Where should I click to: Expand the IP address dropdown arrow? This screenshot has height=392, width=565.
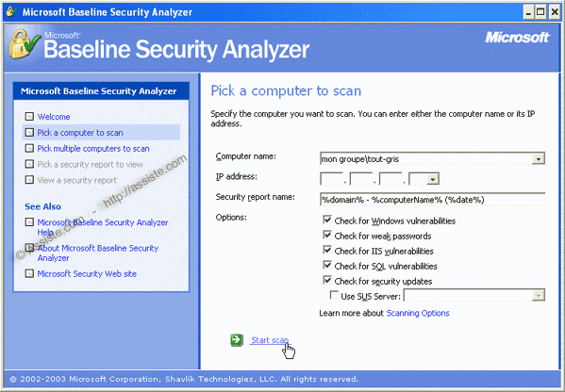pos(433,179)
